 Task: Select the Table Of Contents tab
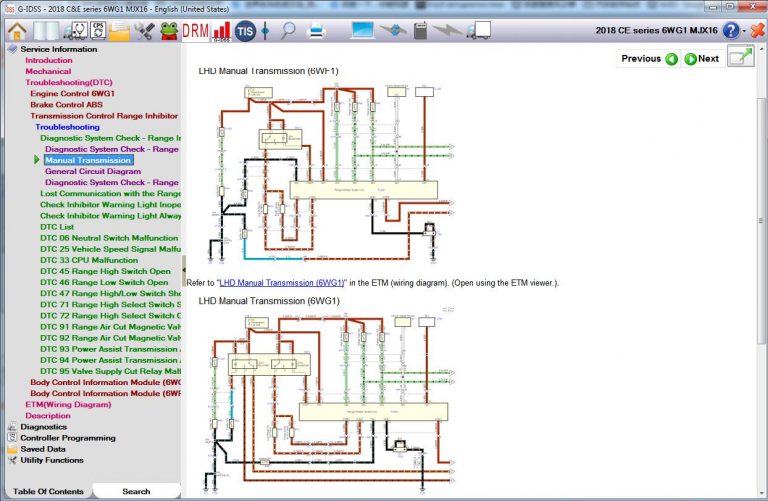[48, 491]
